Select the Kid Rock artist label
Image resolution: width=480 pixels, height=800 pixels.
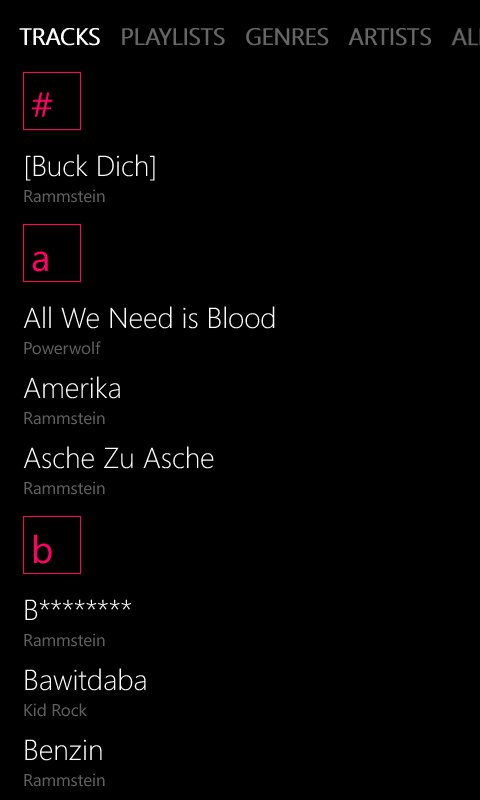[x=55, y=710]
